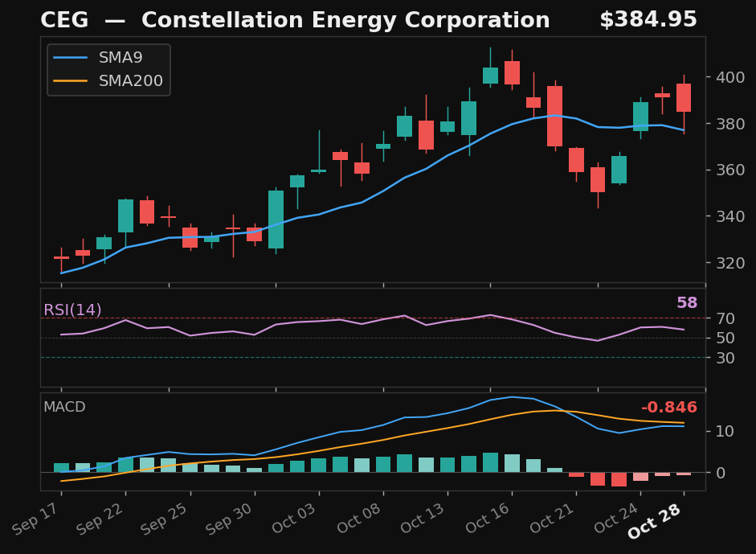Click the tall green candlestick after Sep 30
The width and height of the screenshot is (756, 554).
(x=276, y=220)
